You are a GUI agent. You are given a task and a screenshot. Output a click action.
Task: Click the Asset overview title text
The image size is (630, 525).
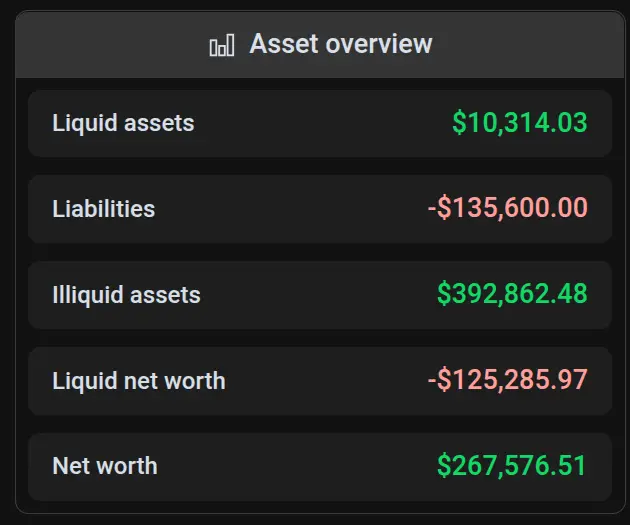click(340, 44)
